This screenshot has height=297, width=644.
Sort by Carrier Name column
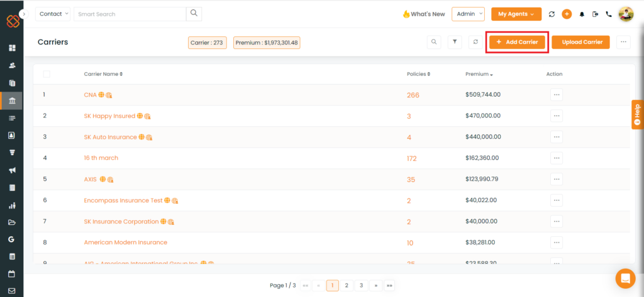(x=103, y=74)
